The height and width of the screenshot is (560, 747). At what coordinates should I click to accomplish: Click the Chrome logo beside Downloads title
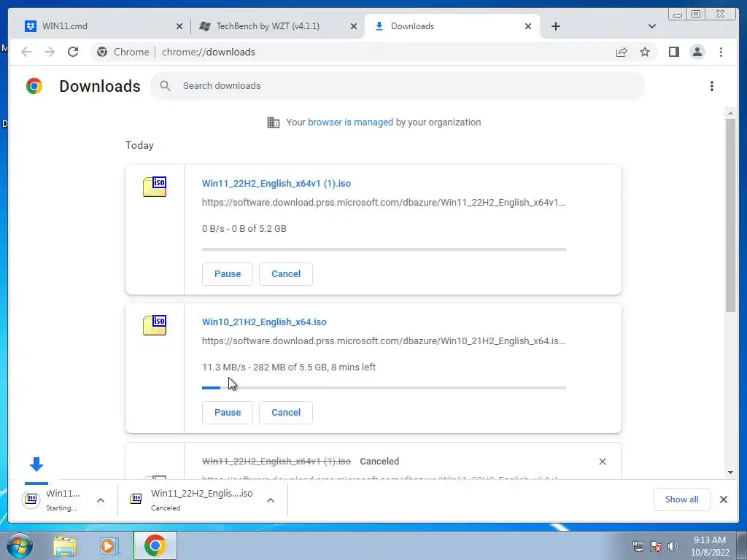coord(34,86)
